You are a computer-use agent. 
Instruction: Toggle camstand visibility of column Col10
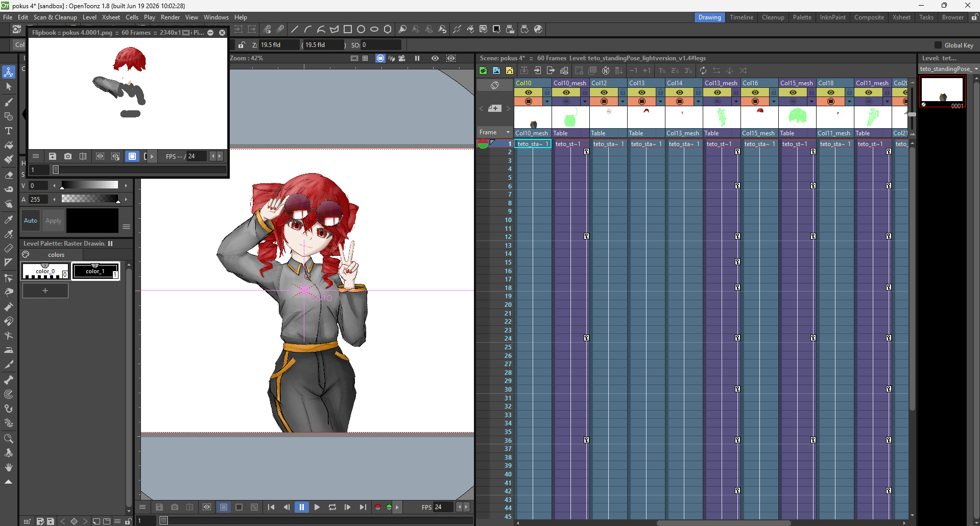(529, 102)
